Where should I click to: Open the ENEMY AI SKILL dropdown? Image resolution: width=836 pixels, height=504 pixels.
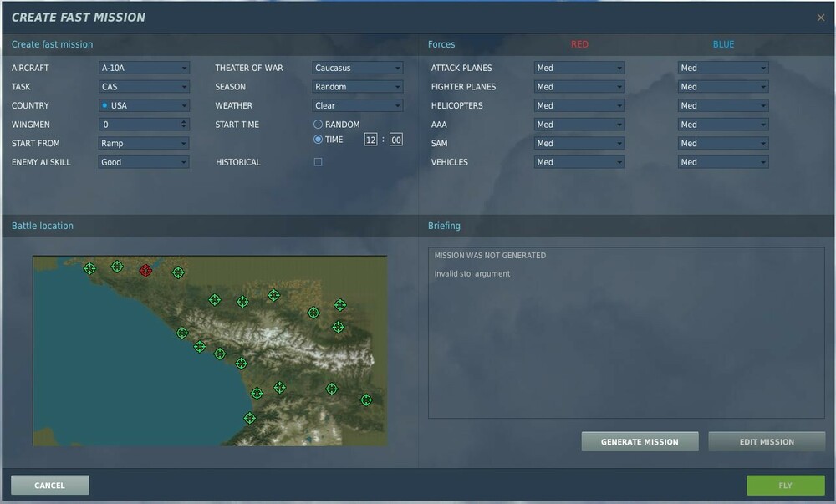point(144,162)
